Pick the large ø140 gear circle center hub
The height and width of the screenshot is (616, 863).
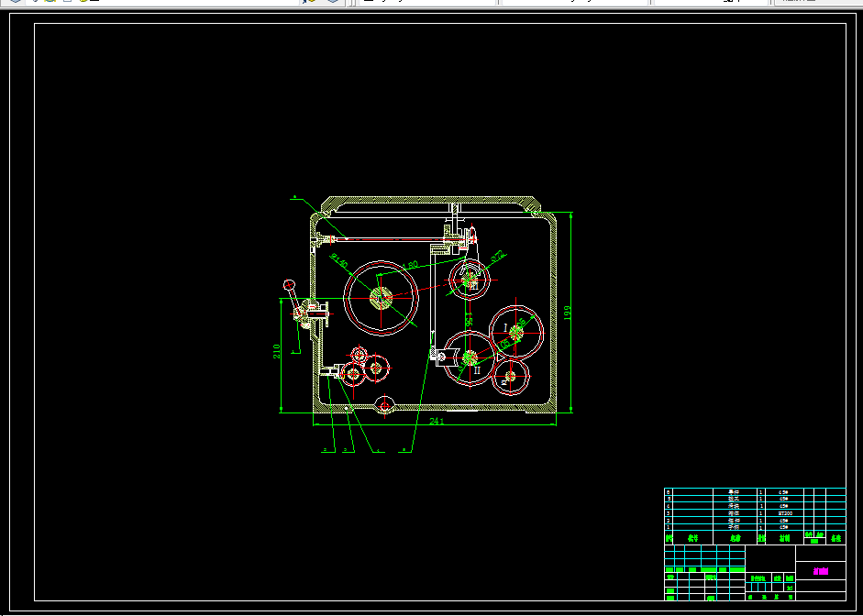(x=381, y=298)
